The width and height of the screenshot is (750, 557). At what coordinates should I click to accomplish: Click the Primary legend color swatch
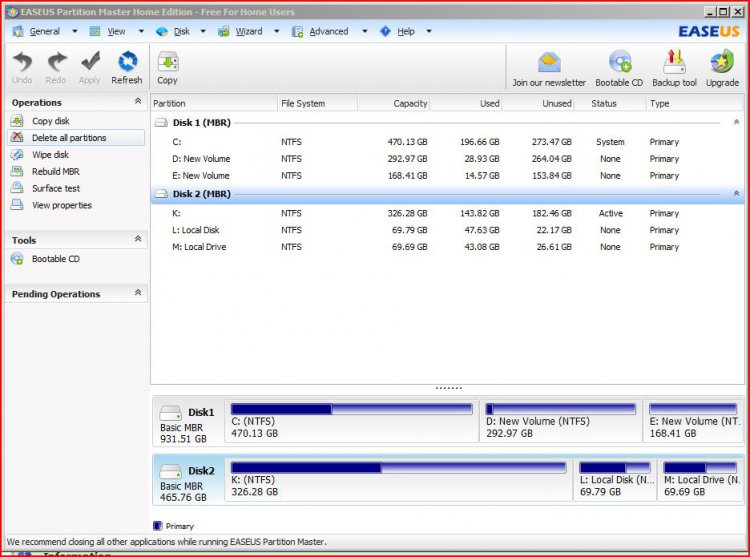click(x=157, y=526)
